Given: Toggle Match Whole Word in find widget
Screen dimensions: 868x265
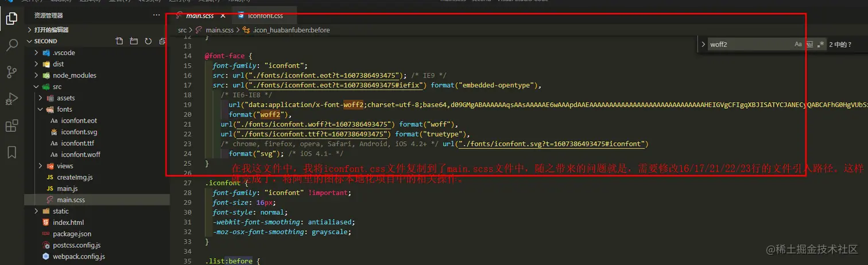Looking at the screenshot, I should pyautogui.click(x=809, y=44).
